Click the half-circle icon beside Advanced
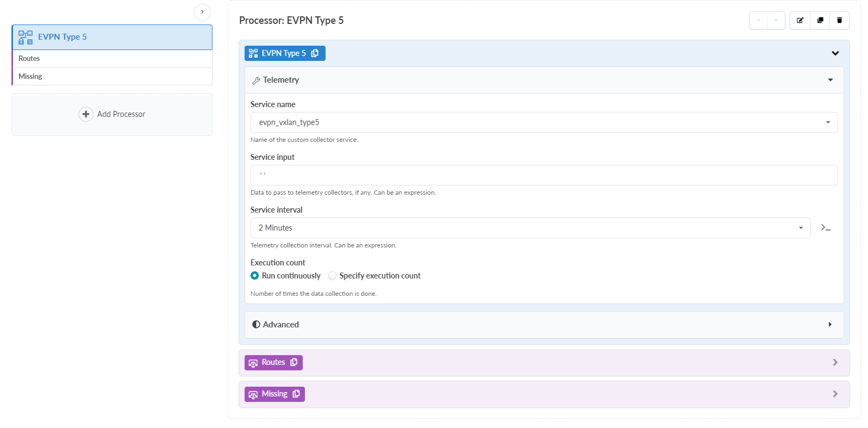 coord(256,325)
